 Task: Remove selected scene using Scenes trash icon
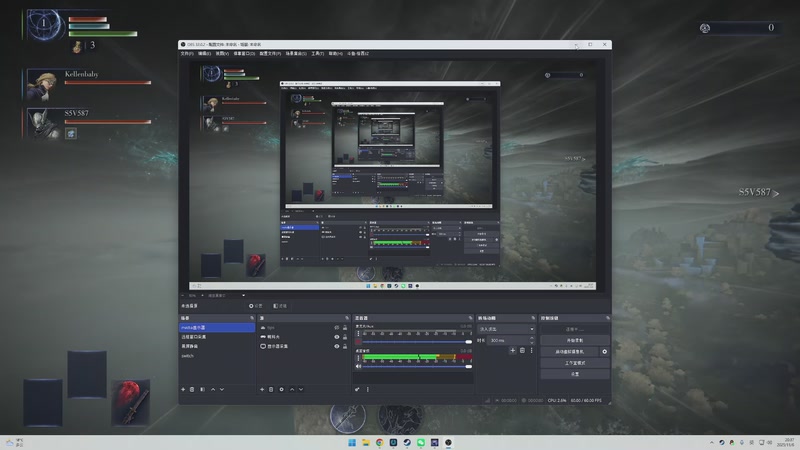192,389
